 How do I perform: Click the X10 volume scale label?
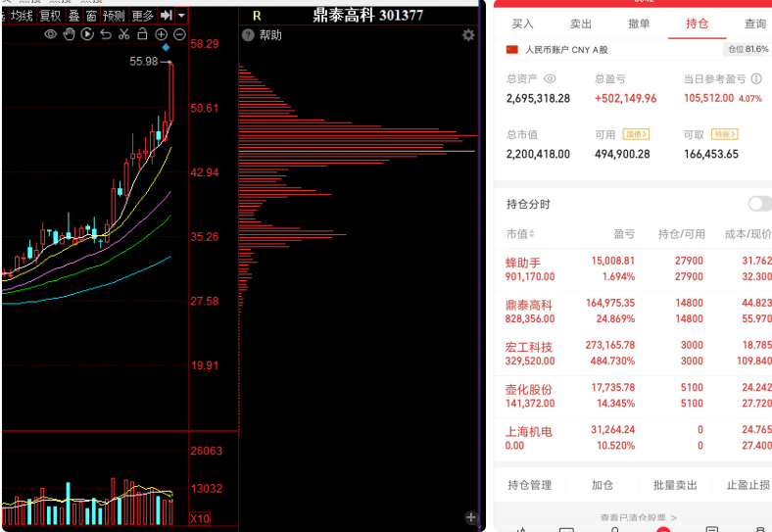[200, 518]
